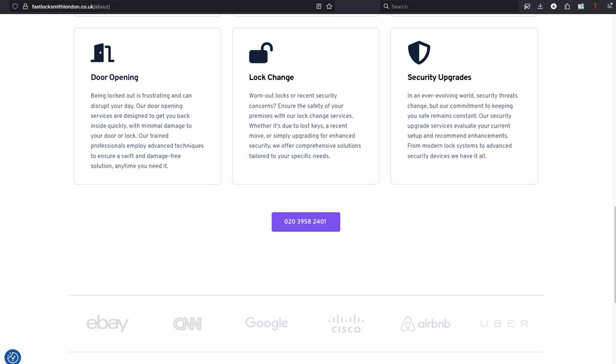Viewport: 616px width, 364px height.
Task: Click the Lock Change open padlock icon
Action: pyautogui.click(x=261, y=53)
